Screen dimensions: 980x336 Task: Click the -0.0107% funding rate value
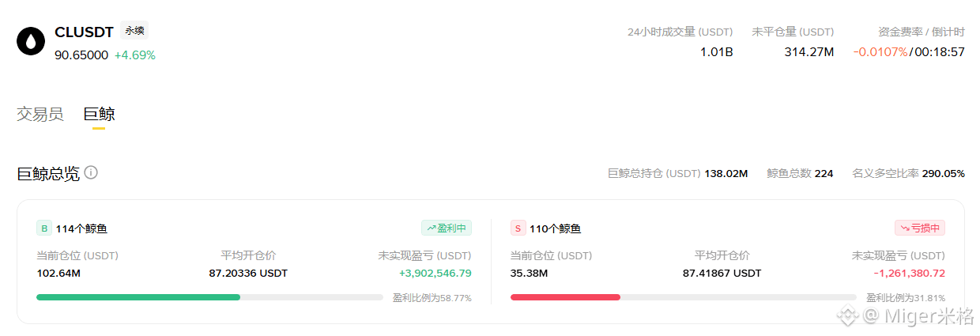[880, 52]
